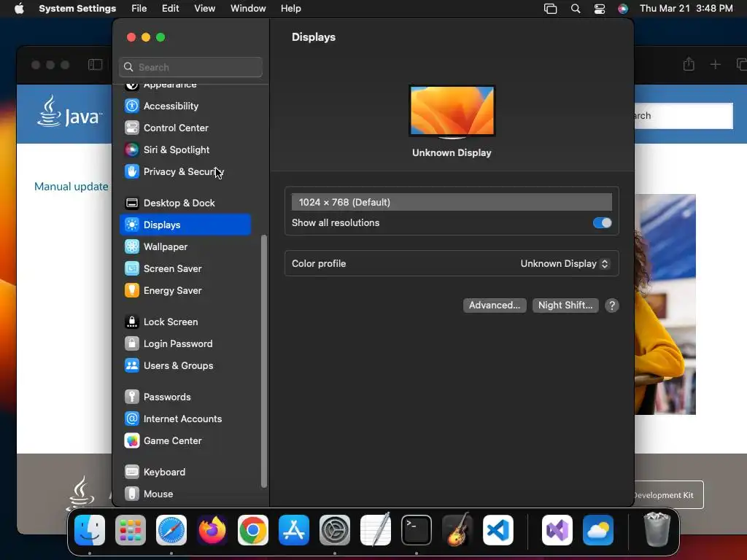Open Keyboard settings

click(x=185, y=472)
